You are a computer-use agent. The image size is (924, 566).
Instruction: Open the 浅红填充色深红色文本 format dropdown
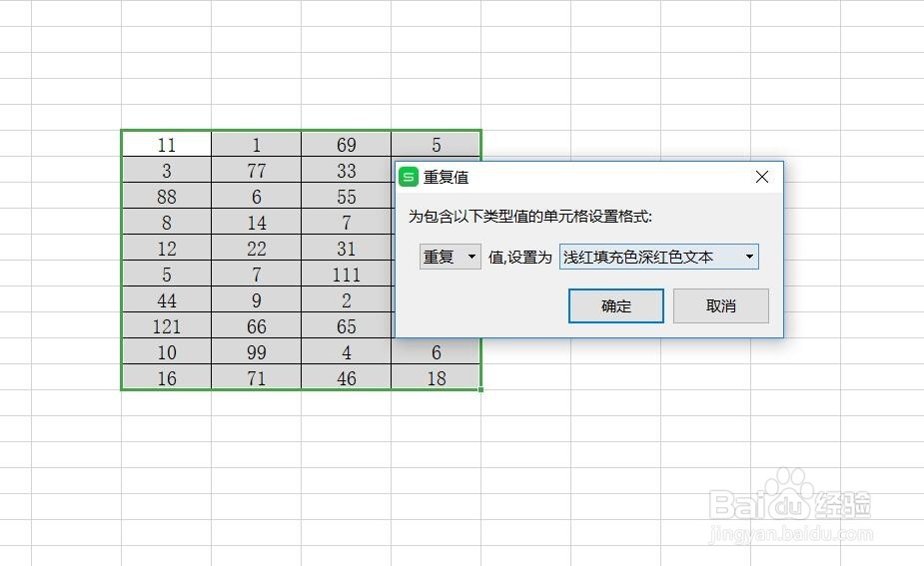(659, 257)
